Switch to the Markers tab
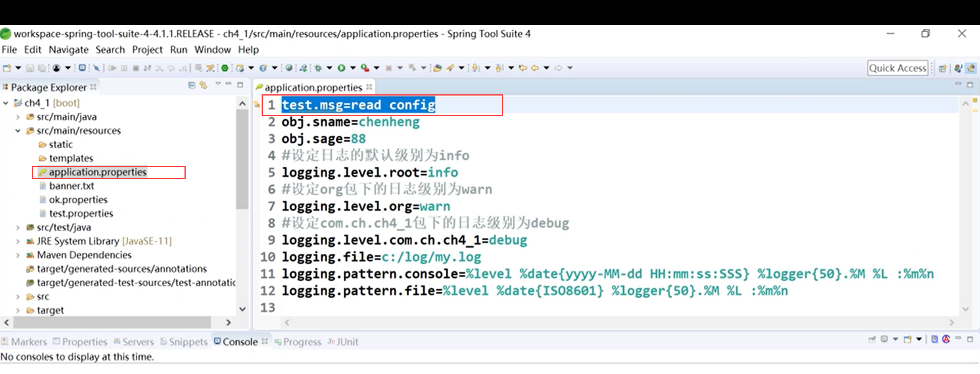Viewport: 980px width, 374px height. tap(24, 342)
